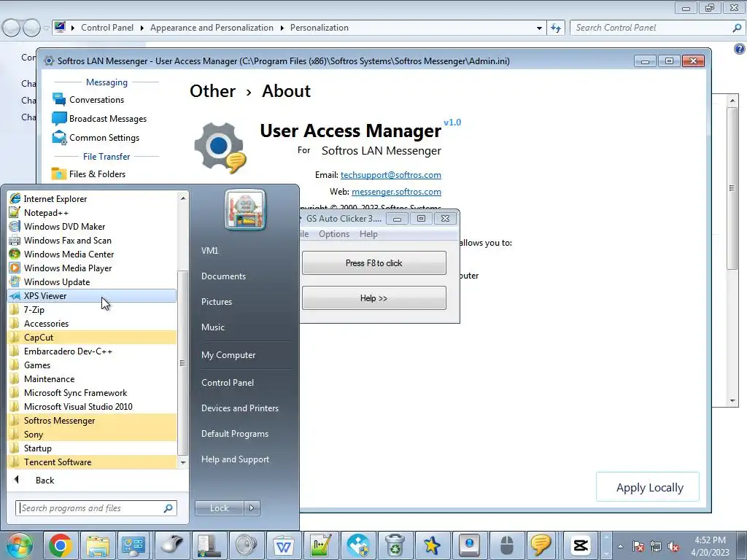
Task: Click the Help >> button in GS Auto Clicker
Action: [374, 298]
